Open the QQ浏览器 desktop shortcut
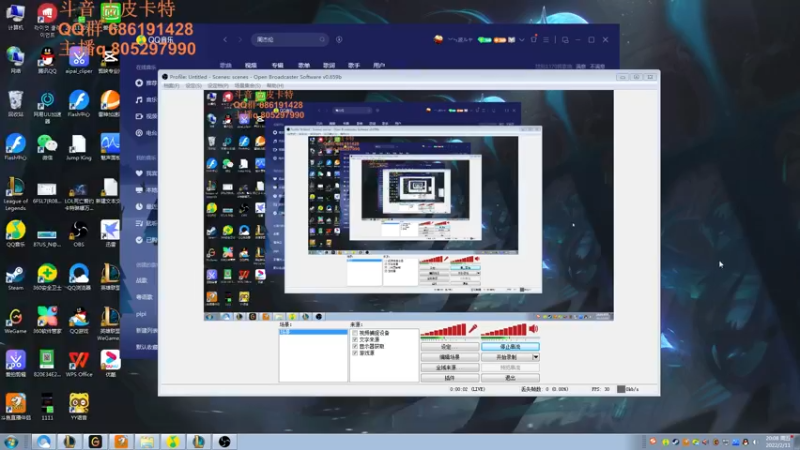 click(79, 278)
